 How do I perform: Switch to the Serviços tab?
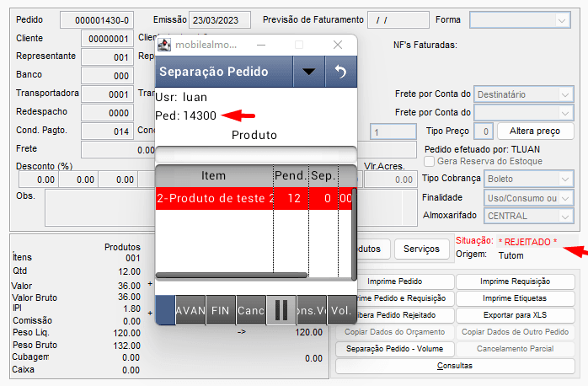point(421,249)
